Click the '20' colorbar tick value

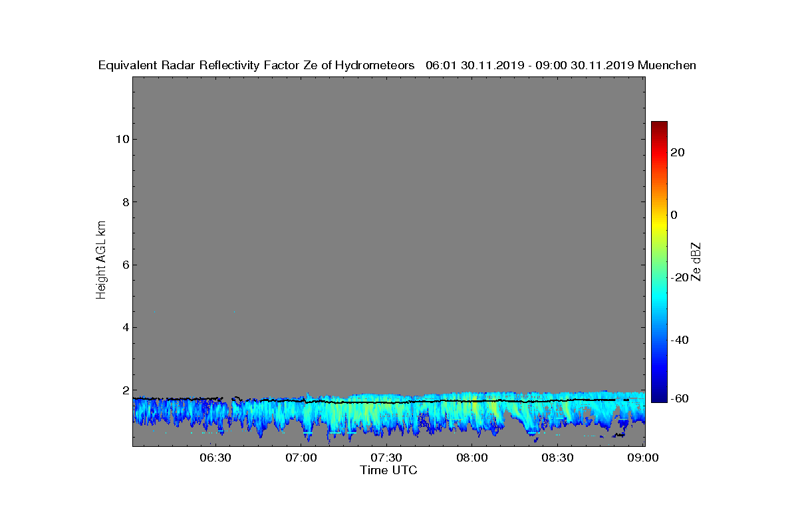[678, 152]
